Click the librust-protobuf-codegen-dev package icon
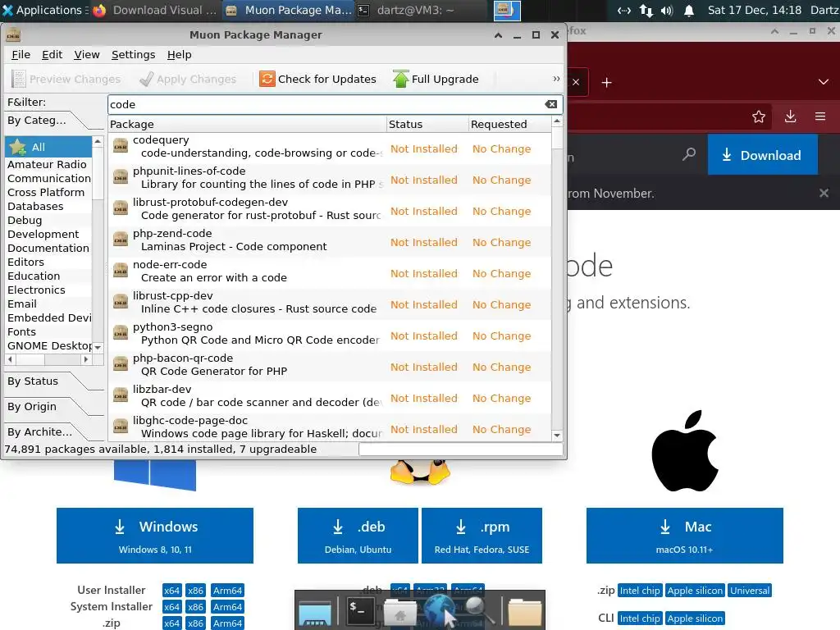The width and height of the screenshot is (840, 630). (121, 208)
